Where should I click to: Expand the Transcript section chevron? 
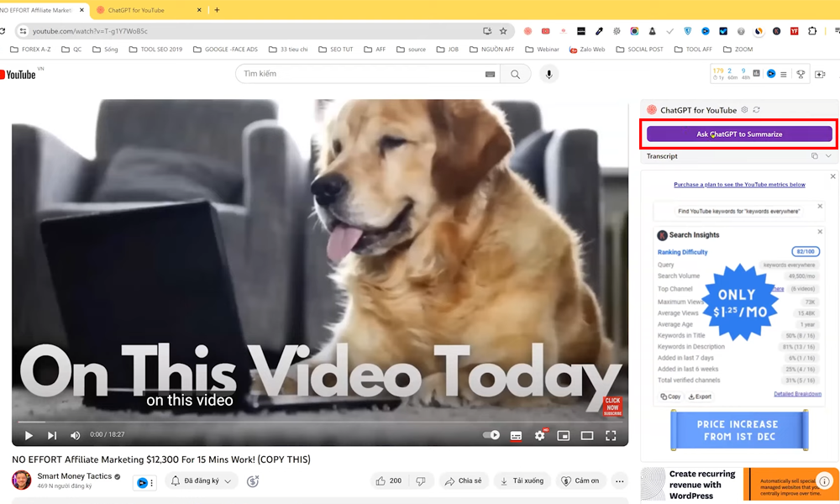828,156
